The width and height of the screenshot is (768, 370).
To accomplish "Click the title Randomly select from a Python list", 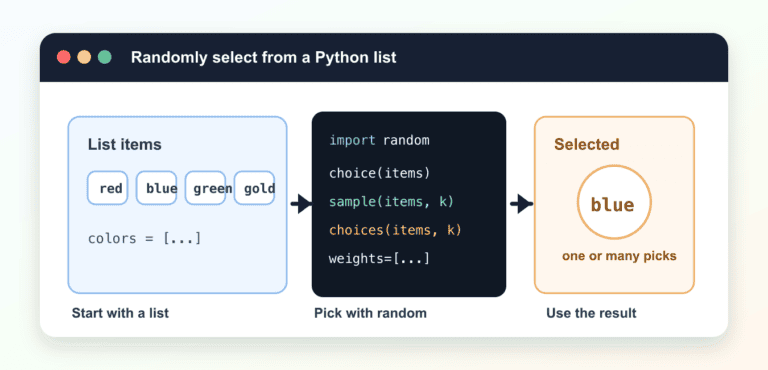I will [x=264, y=58].
